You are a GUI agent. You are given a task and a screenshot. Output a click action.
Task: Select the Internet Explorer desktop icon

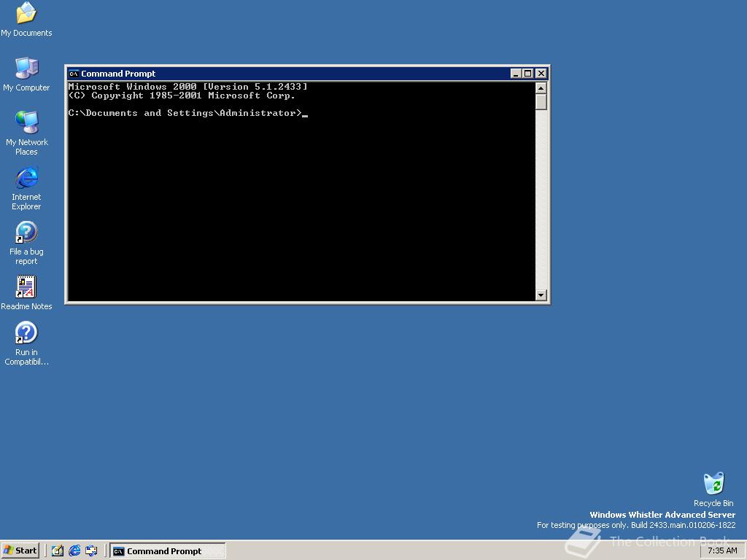[x=26, y=188]
